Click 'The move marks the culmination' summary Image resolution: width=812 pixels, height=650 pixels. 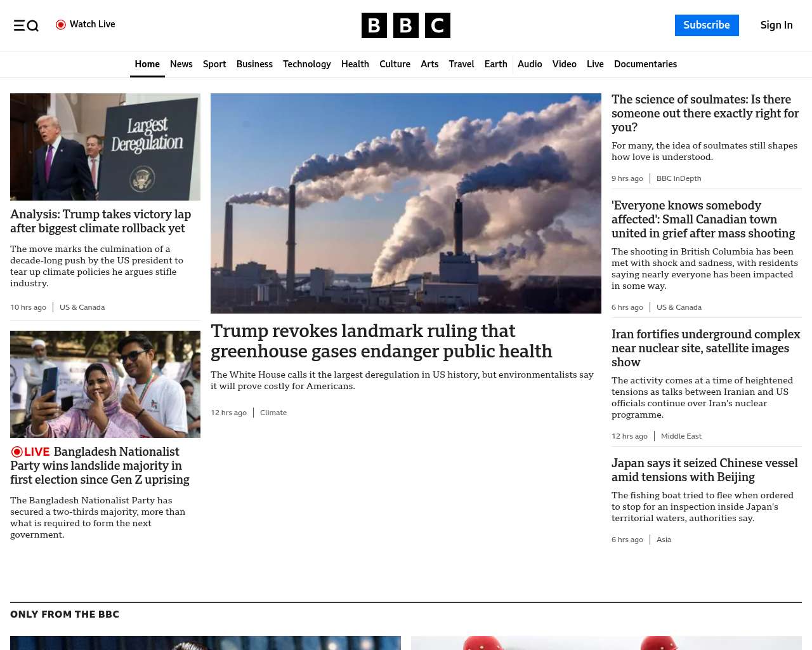click(96, 266)
